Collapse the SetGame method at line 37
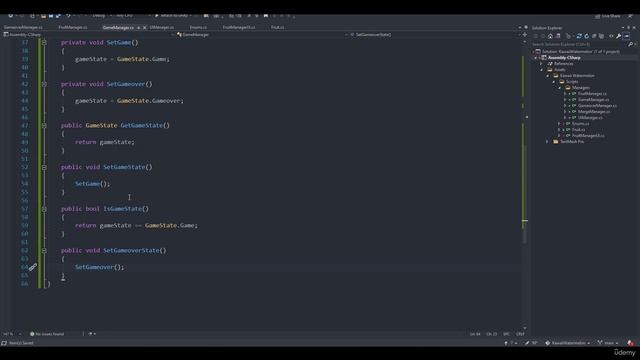The height and width of the screenshot is (360, 640). click(x=44, y=42)
